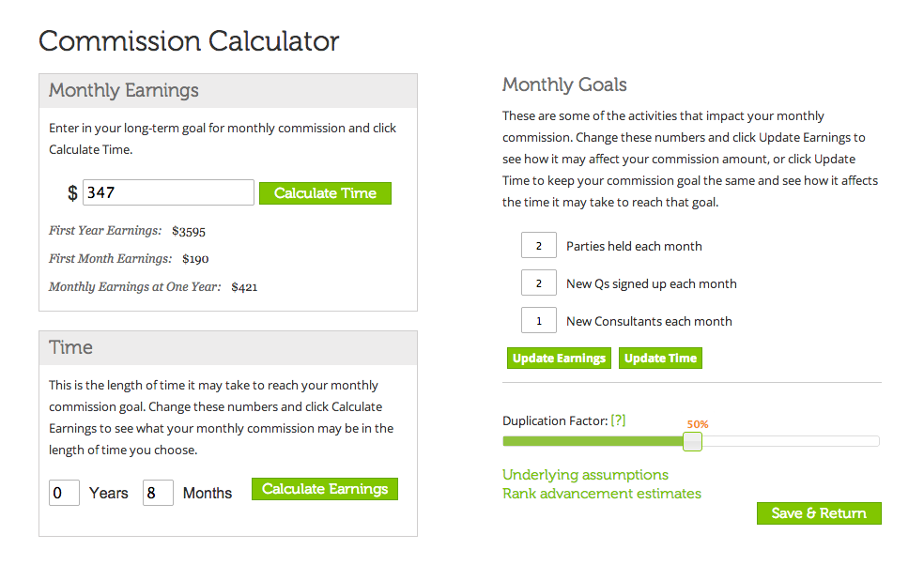This screenshot has height=565, width=924.
Task: Open the Underlying assumptions link
Action: click(585, 475)
